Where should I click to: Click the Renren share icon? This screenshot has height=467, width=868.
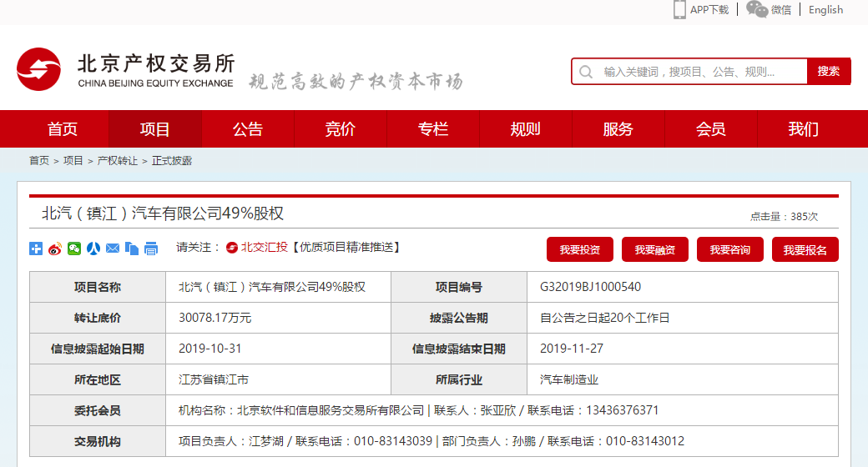click(x=93, y=249)
